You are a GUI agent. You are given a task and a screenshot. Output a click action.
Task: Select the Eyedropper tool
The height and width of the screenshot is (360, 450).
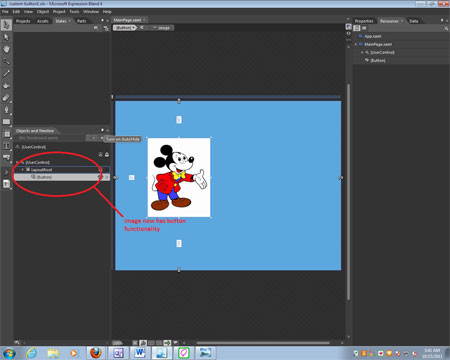coord(6,73)
